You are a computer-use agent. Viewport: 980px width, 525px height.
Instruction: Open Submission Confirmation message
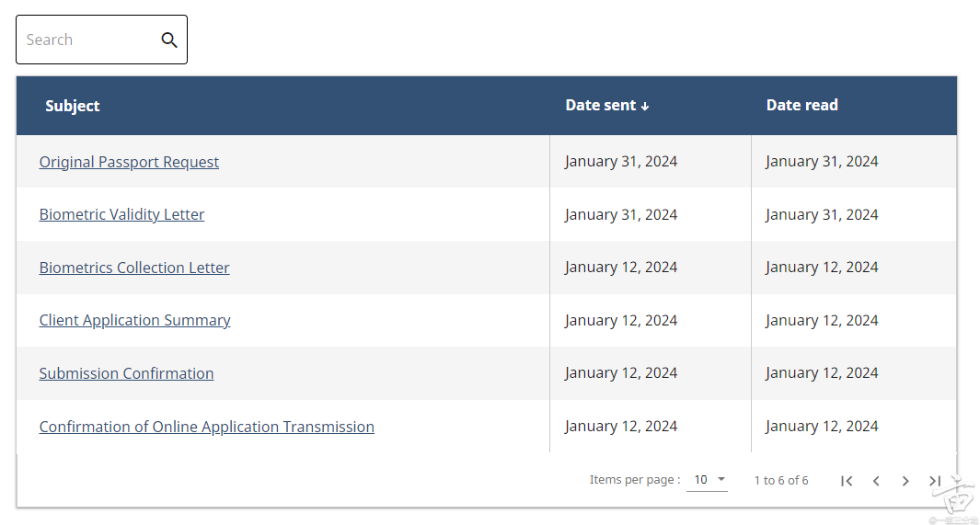126,373
